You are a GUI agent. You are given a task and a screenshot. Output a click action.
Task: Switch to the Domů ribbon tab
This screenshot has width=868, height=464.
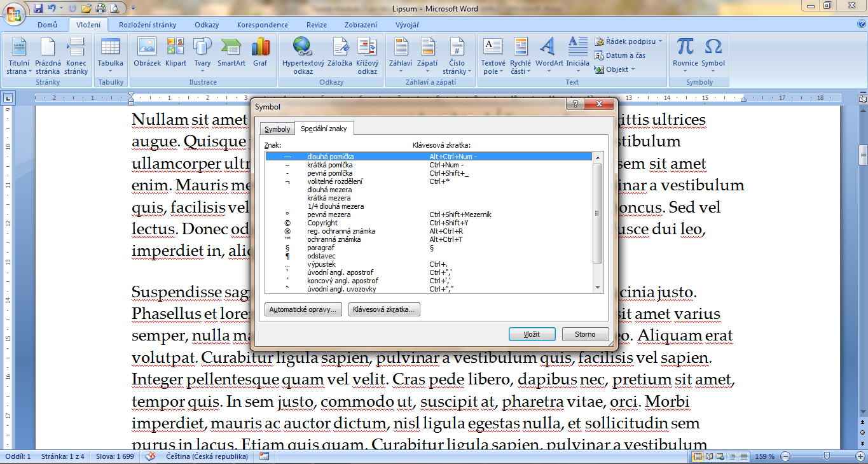coord(48,25)
